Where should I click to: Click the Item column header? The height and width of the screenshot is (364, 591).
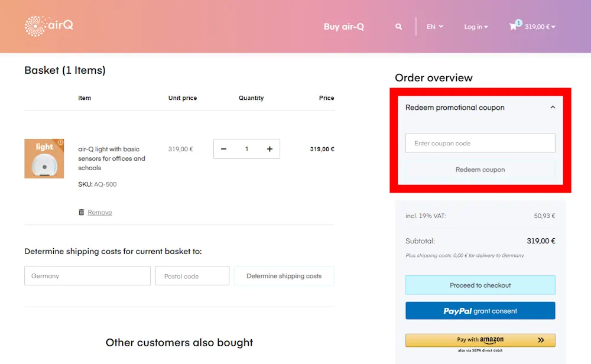[85, 98]
